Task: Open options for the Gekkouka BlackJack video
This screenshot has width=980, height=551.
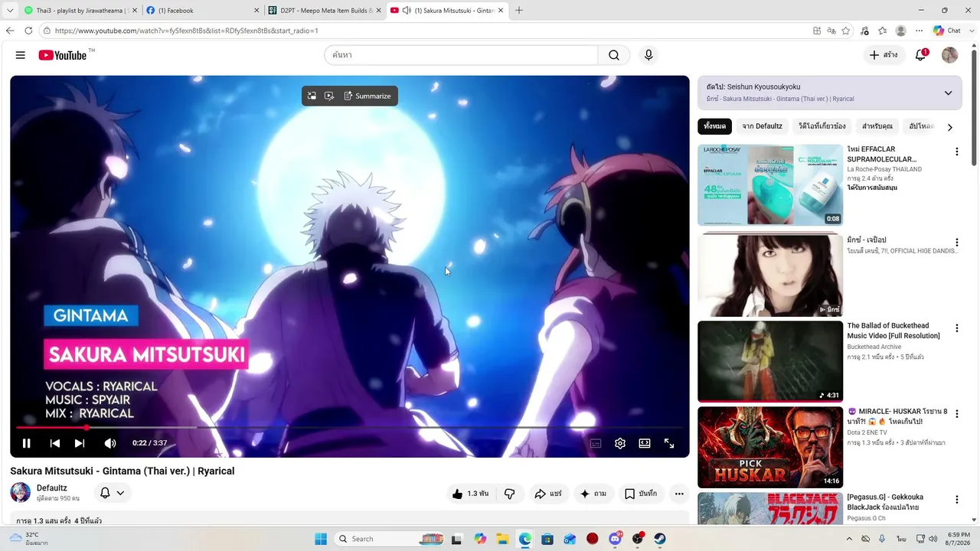Action: [956, 500]
